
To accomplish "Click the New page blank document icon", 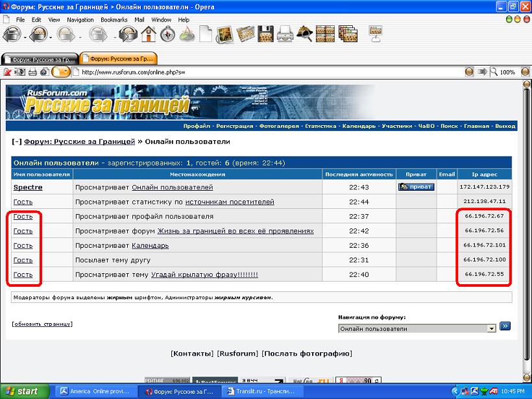I will (x=205, y=34).
